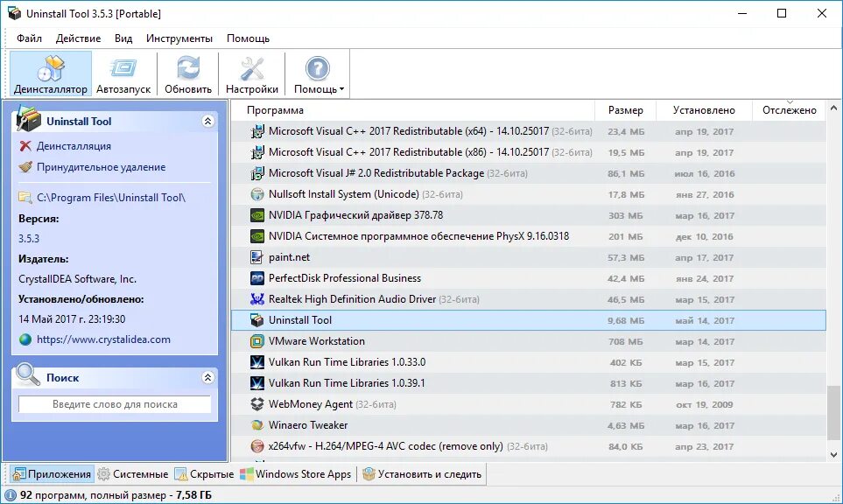Sort by the Установлено column header
Screen dimensions: 843x504
705,110
